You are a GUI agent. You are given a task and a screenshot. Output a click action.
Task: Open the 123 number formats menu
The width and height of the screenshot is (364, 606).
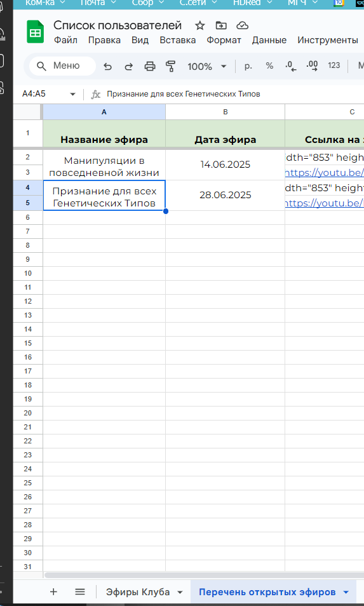tap(334, 65)
